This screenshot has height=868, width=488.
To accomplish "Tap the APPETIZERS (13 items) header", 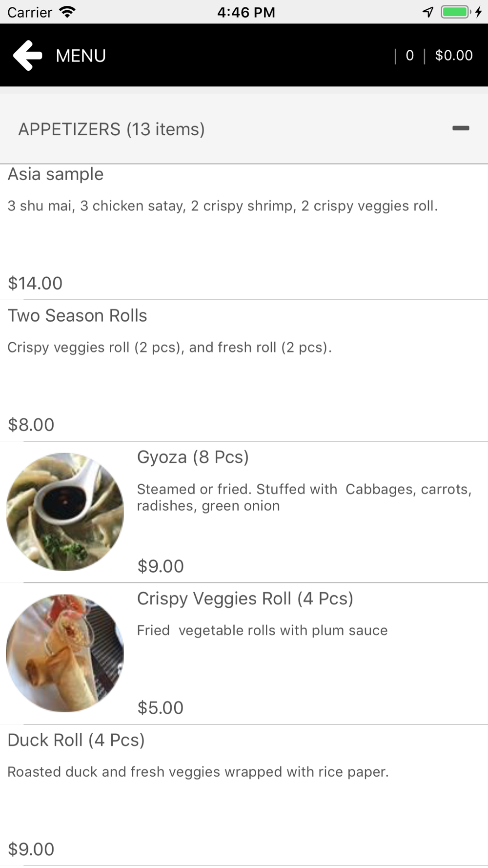I will [x=111, y=129].
